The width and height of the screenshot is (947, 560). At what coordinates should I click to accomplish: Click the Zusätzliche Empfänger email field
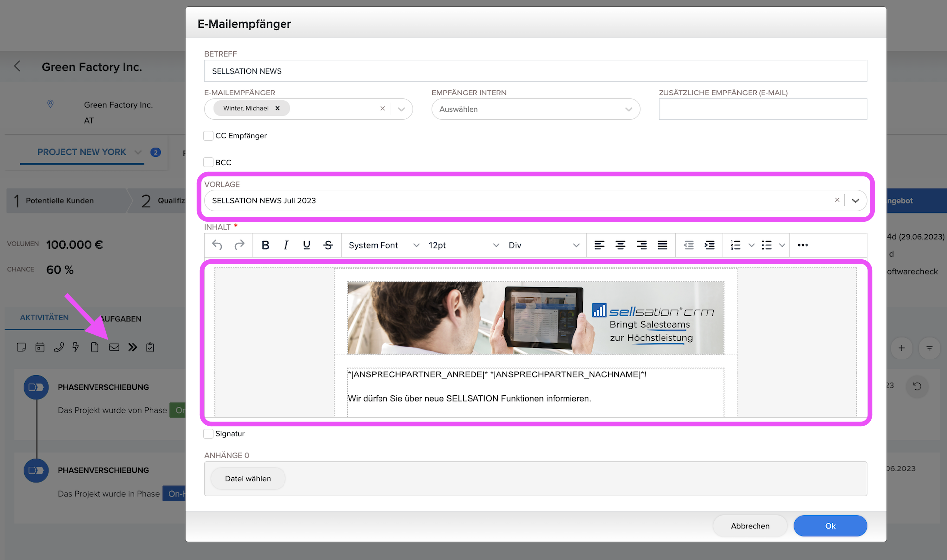click(x=762, y=109)
